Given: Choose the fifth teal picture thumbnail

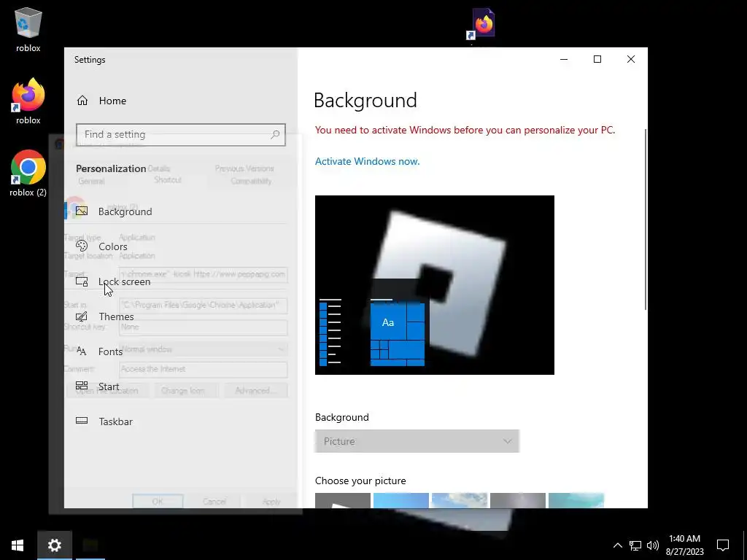Looking at the screenshot, I should 576,500.
